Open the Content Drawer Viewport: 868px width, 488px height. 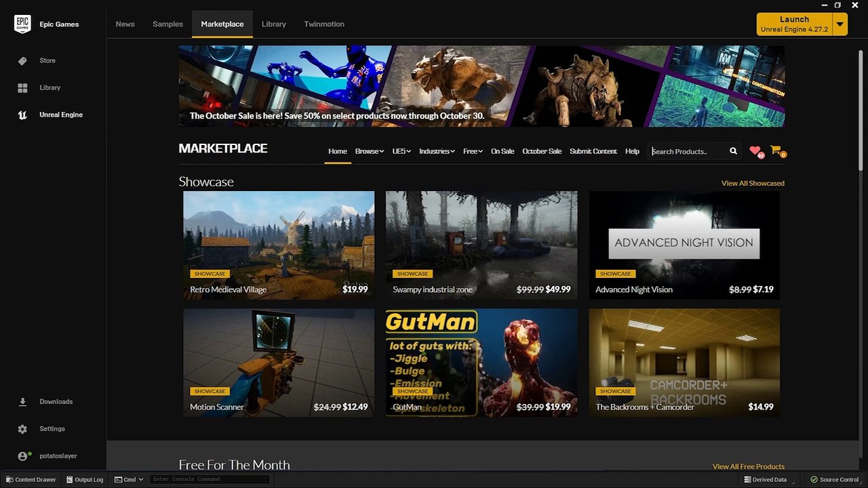(x=31, y=479)
